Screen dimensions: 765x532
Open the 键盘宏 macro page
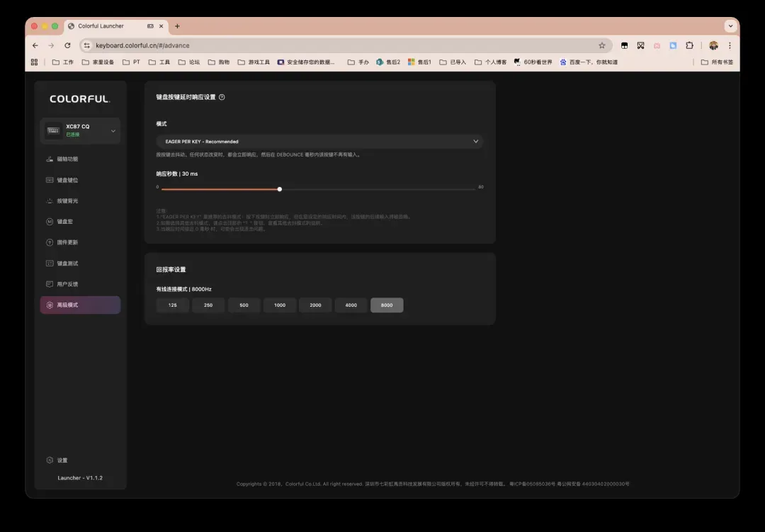tap(64, 222)
